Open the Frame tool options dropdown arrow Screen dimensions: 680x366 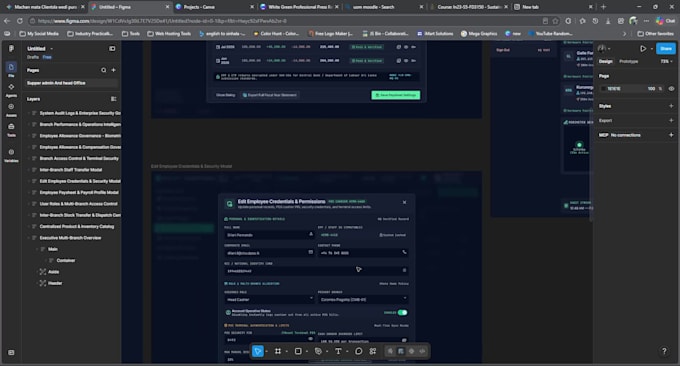287,351
